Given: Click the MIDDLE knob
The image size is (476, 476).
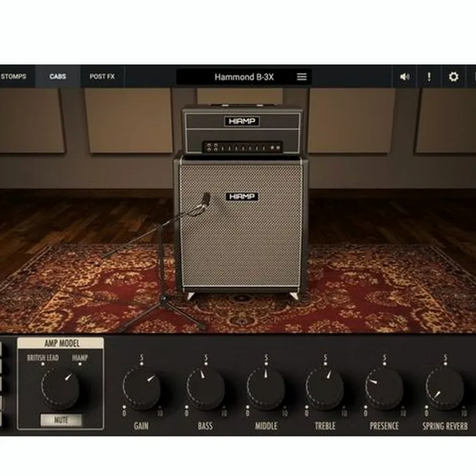Looking at the screenshot, I should [x=266, y=388].
